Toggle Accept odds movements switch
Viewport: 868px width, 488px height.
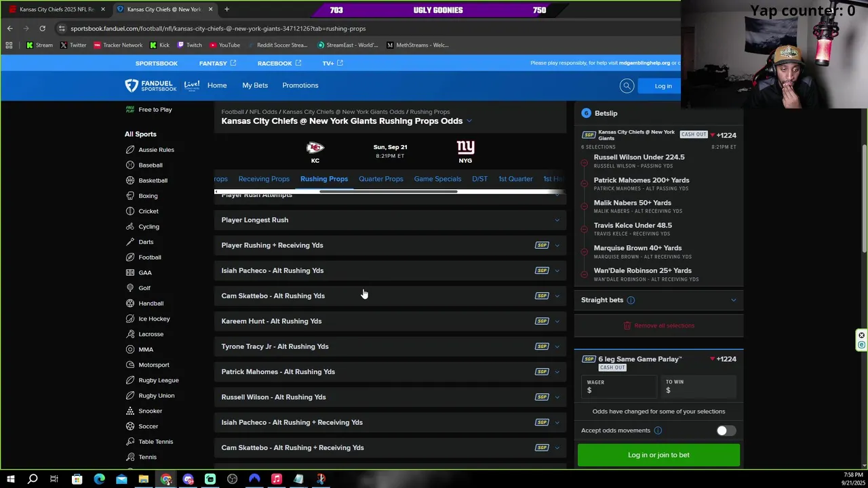pos(726,430)
